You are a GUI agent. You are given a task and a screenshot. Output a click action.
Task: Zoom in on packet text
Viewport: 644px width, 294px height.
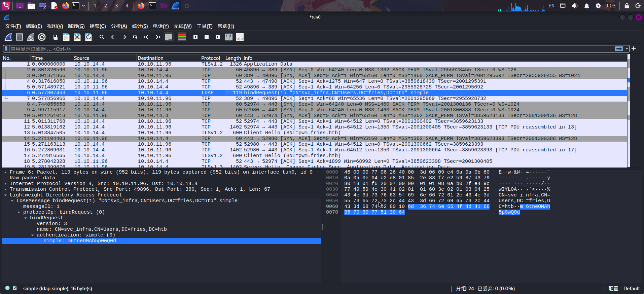(x=195, y=37)
